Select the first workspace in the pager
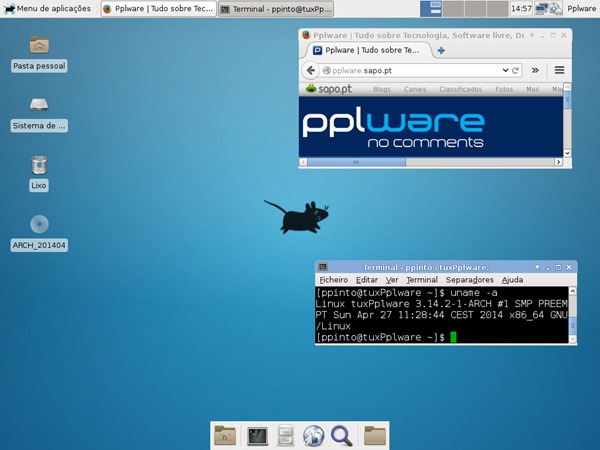 431,8
